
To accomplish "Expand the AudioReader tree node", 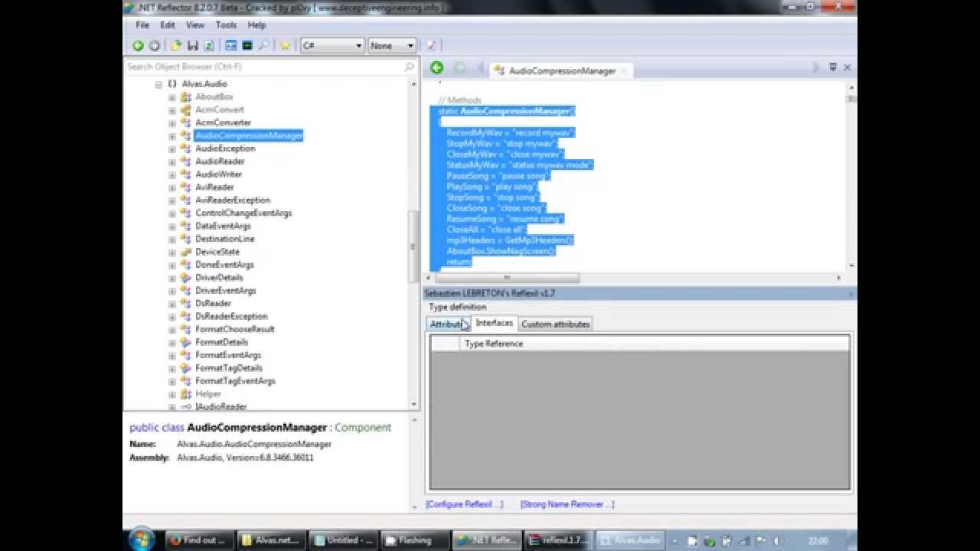I will pos(172,162).
